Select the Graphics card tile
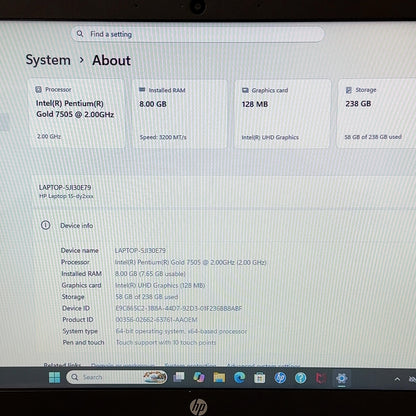The image size is (416, 416). [x=283, y=114]
